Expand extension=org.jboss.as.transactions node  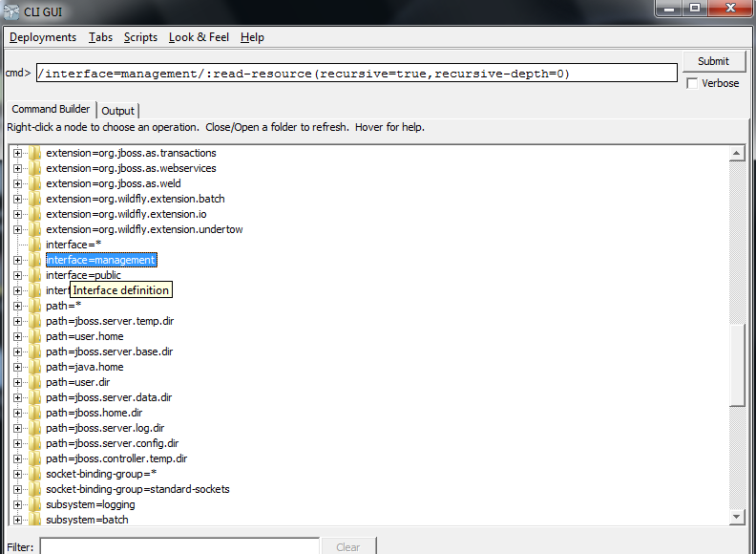click(17, 153)
